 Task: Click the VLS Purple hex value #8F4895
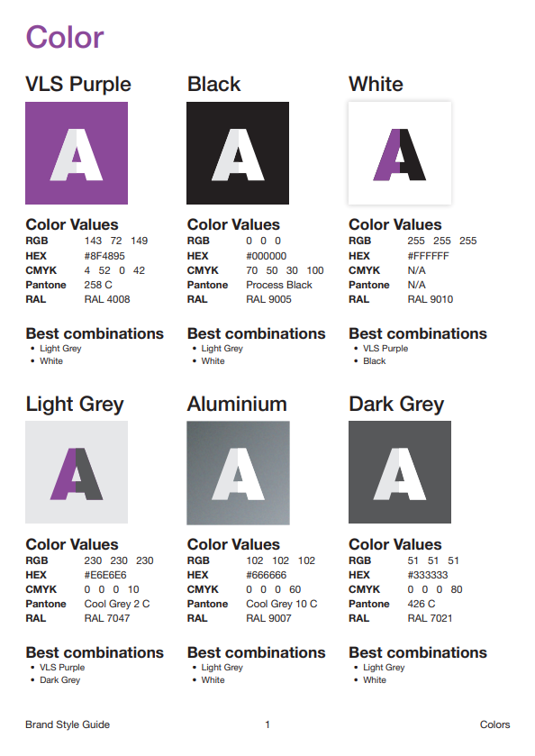[104, 256]
